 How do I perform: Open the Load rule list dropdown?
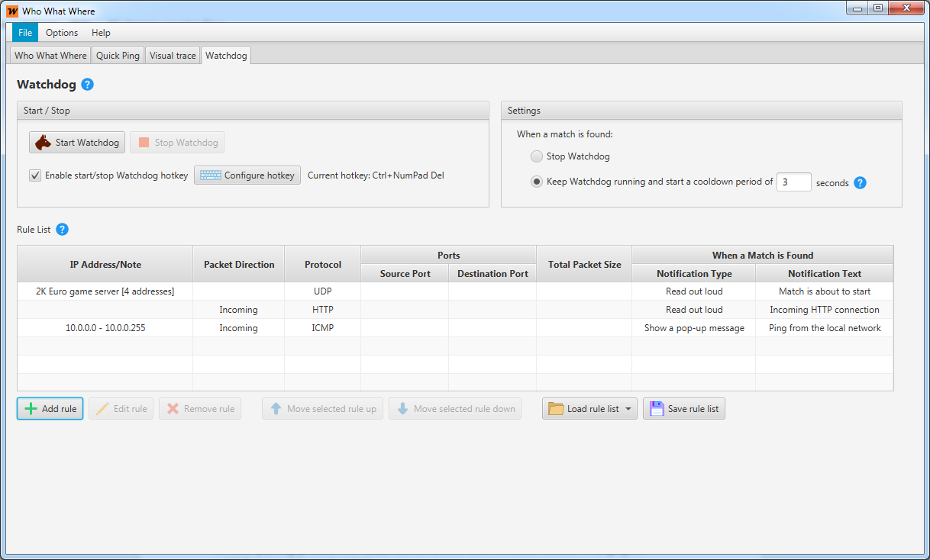click(x=589, y=409)
